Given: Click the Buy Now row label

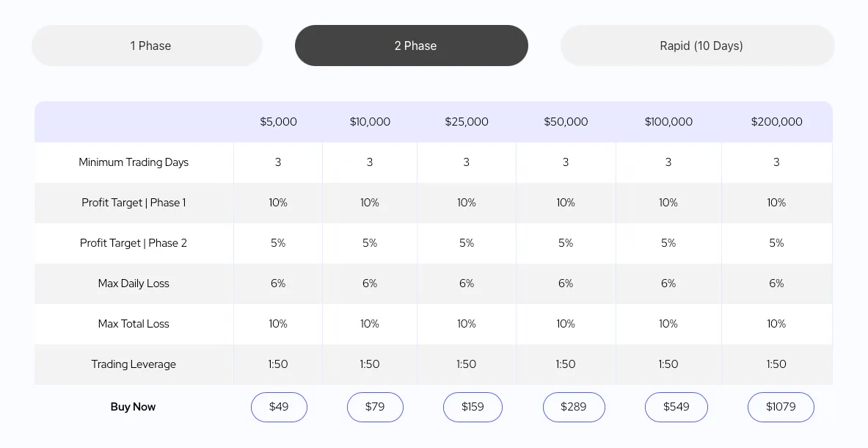Looking at the screenshot, I should (x=133, y=407).
